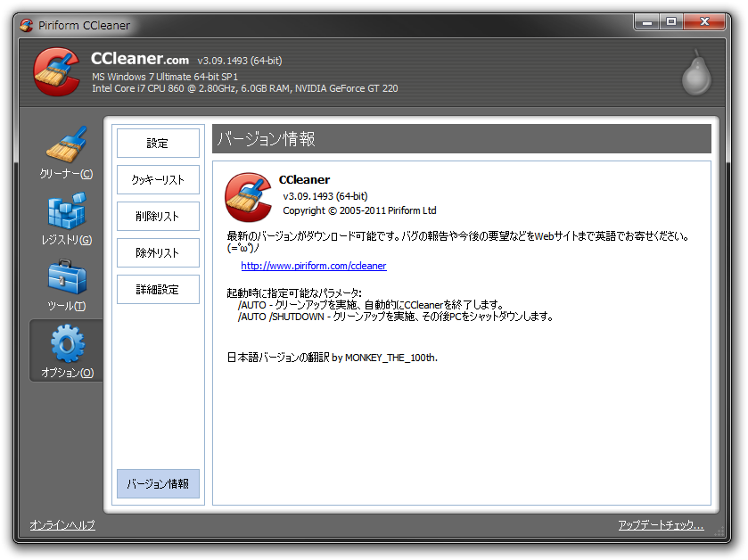Open the 設定 settings page
This screenshot has height=560, width=748.
tap(158, 143)
